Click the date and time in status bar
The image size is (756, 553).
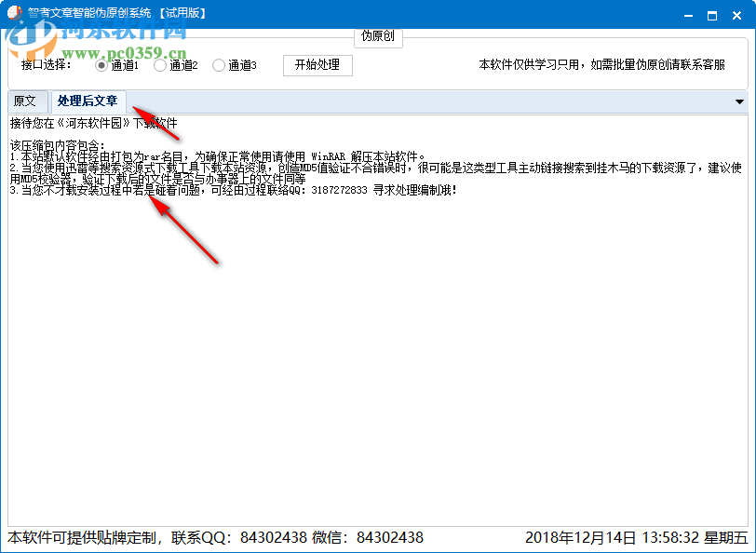pos(637,537)
